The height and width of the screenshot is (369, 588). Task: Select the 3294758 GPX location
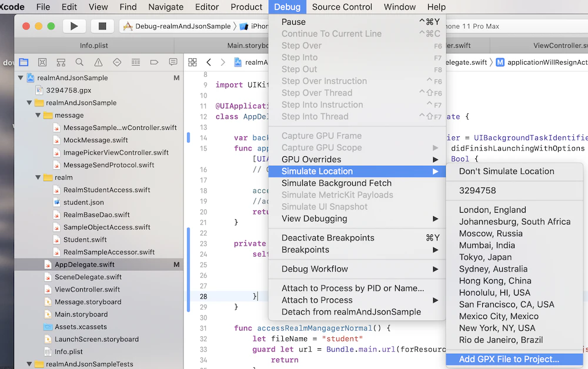514,191
